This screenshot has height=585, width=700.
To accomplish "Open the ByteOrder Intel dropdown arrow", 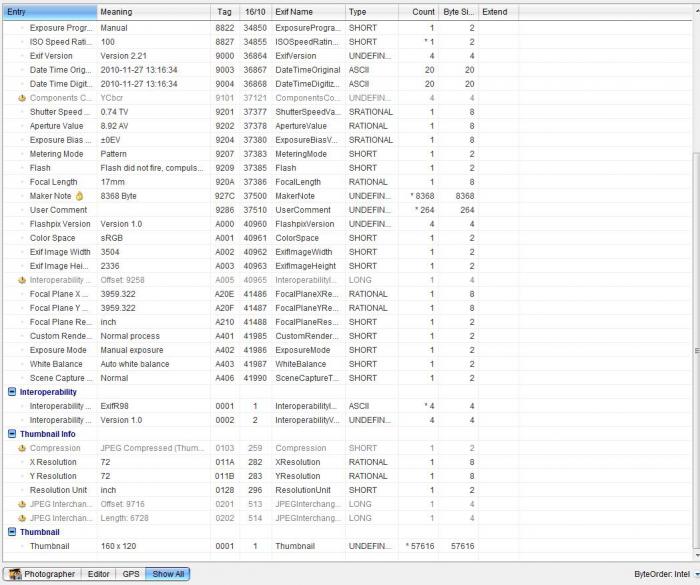I will tap(693, 575).
